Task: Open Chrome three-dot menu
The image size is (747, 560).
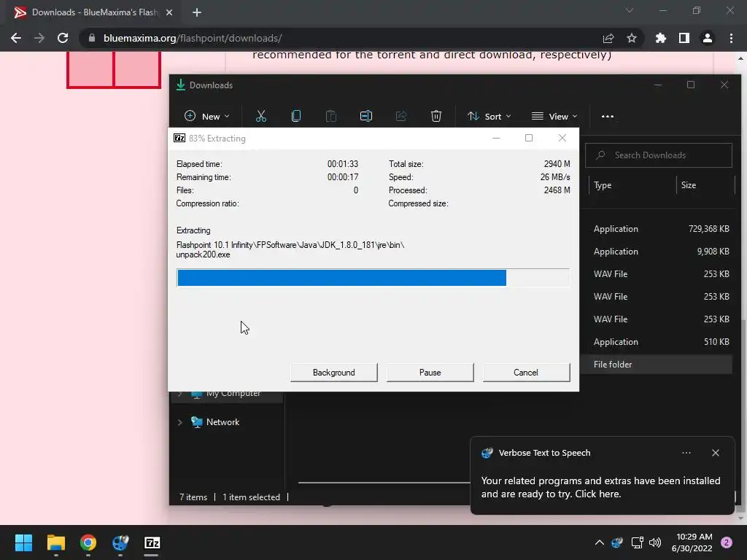Action: [x=731, y=38]
